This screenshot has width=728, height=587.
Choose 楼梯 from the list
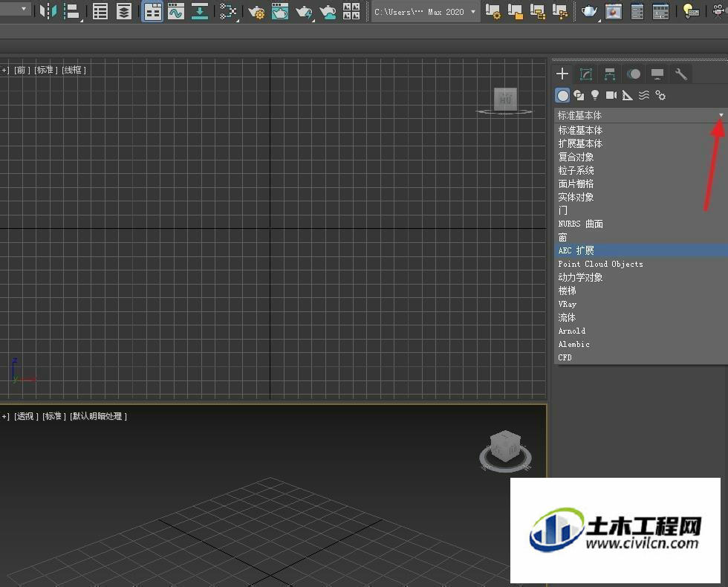point(640,291)
